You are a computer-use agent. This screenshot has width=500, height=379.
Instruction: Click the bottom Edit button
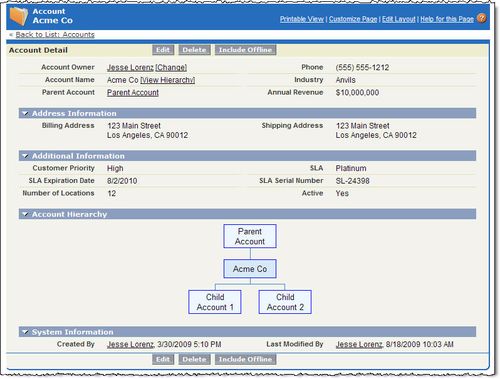click(x=163, y=359)
